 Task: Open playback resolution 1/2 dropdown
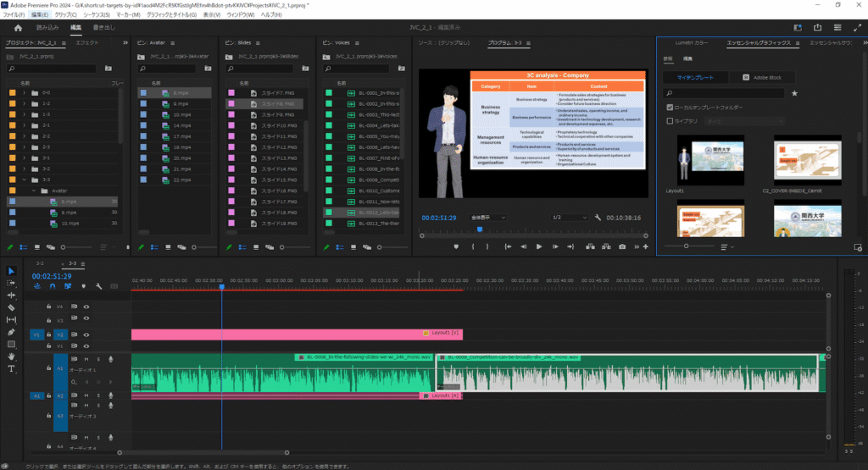point(569,218)
